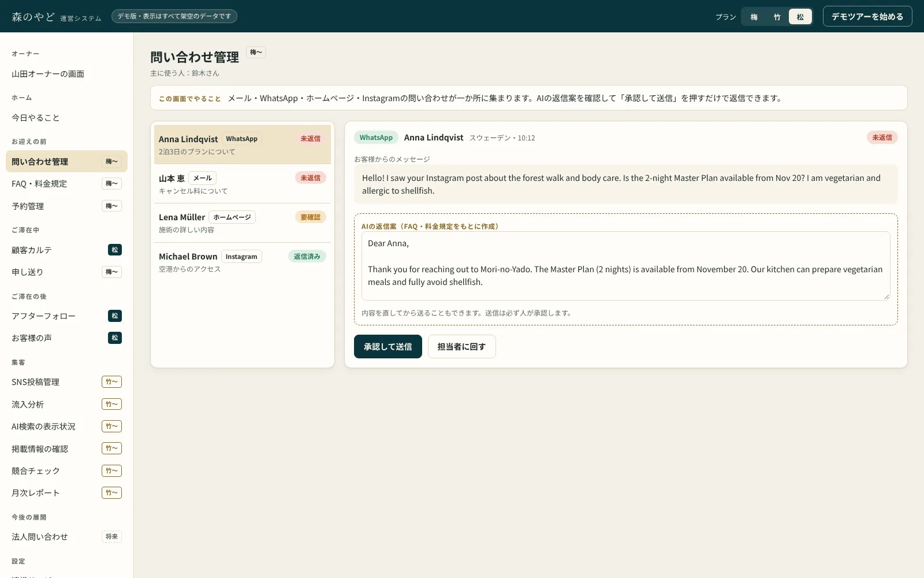924x578 pixels.
Task: Open FAQ・料金規定 sidebar item
Action: click(66, 184)
